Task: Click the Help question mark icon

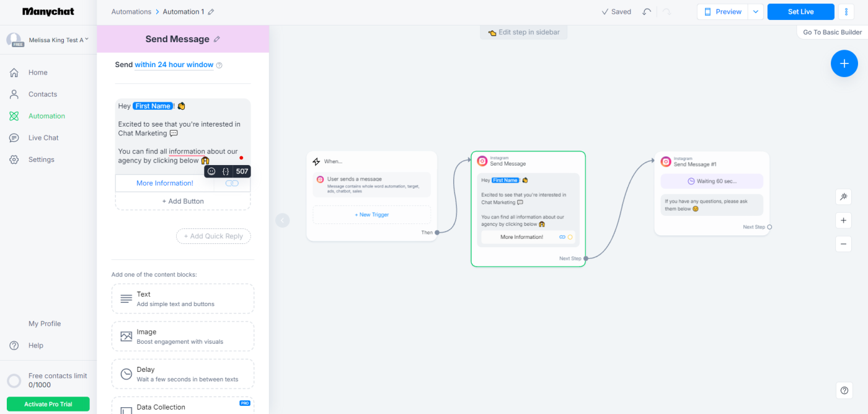Action: coord(14,346)
